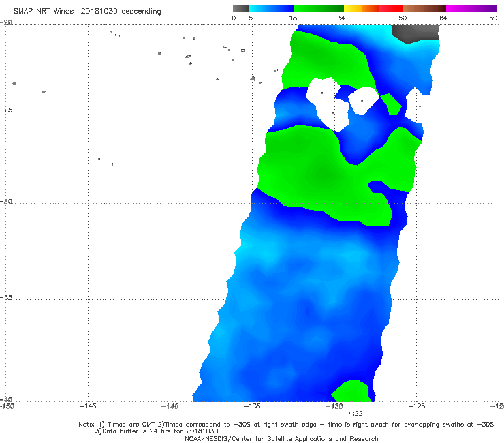Click the 'Note: 1) Times are GMT' line
Image resolution: width=504 pixels, height=443 pixels.
click(x=286, y=425)
